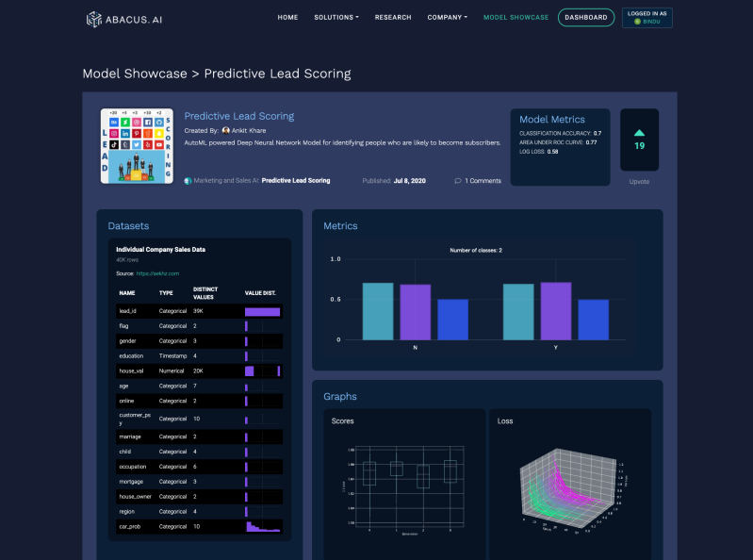Open the Research menu item
Image resolution: width=753 pixels, height=560 pixels.
[x=393, y=17]
